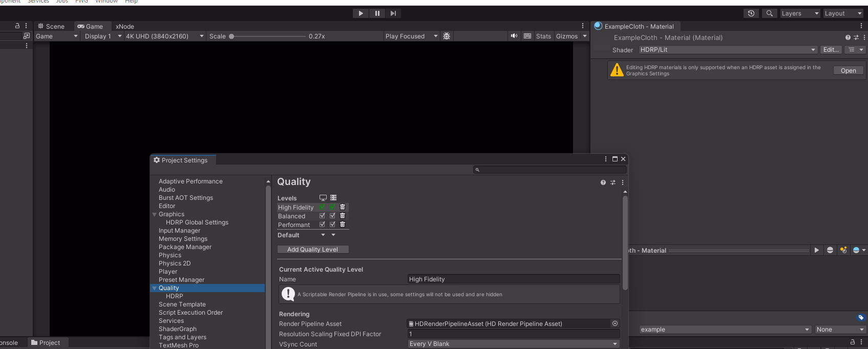Viewport: 868px width, 349px height.
Task: Toggle Stats overlay in the Game view
Action: (543, 36)
